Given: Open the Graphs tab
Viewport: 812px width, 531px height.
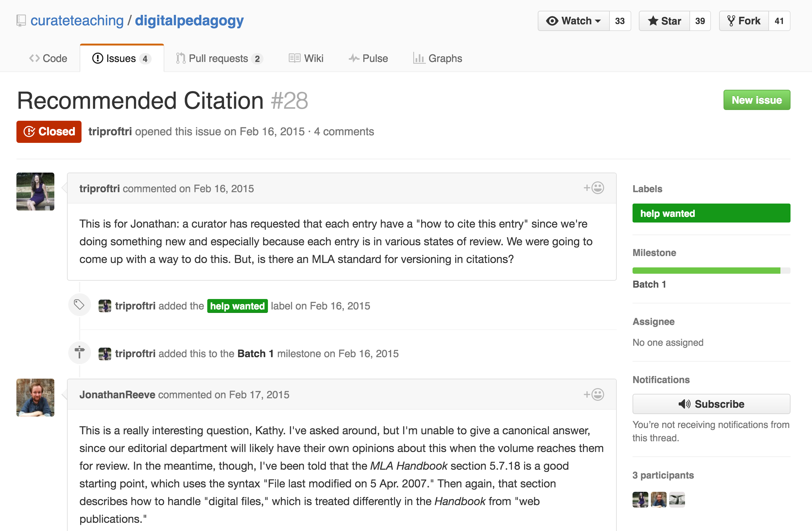Looking at the screenshot, I should (x=437, y=58).
